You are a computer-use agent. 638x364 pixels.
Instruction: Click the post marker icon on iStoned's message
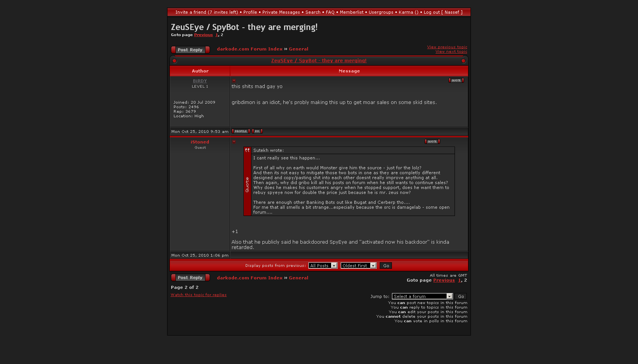coord(234,142)
